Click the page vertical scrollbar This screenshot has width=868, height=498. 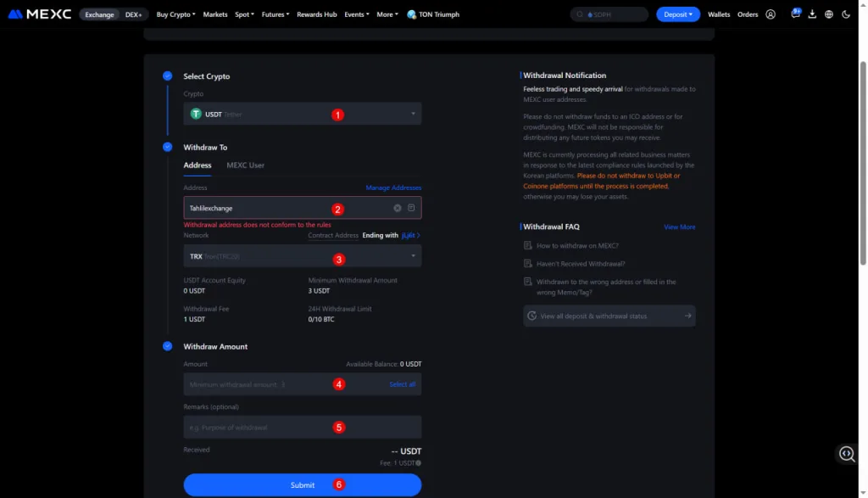tap(862, 164)
